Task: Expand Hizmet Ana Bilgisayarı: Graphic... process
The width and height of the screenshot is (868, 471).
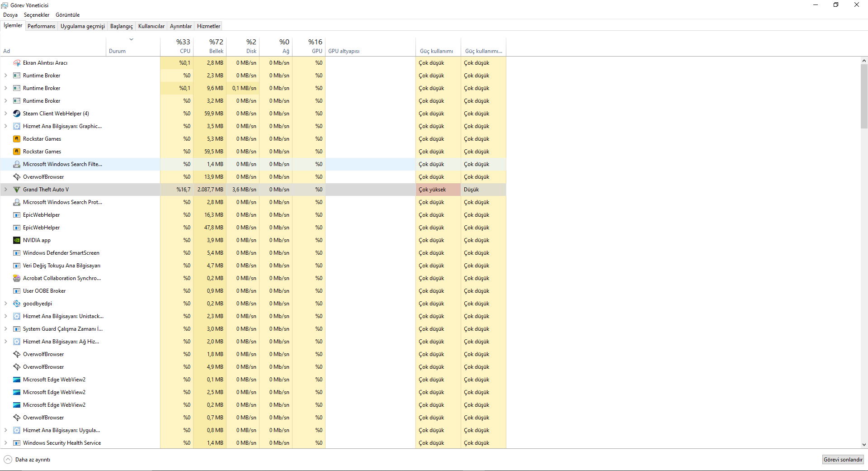Action: 5,126
